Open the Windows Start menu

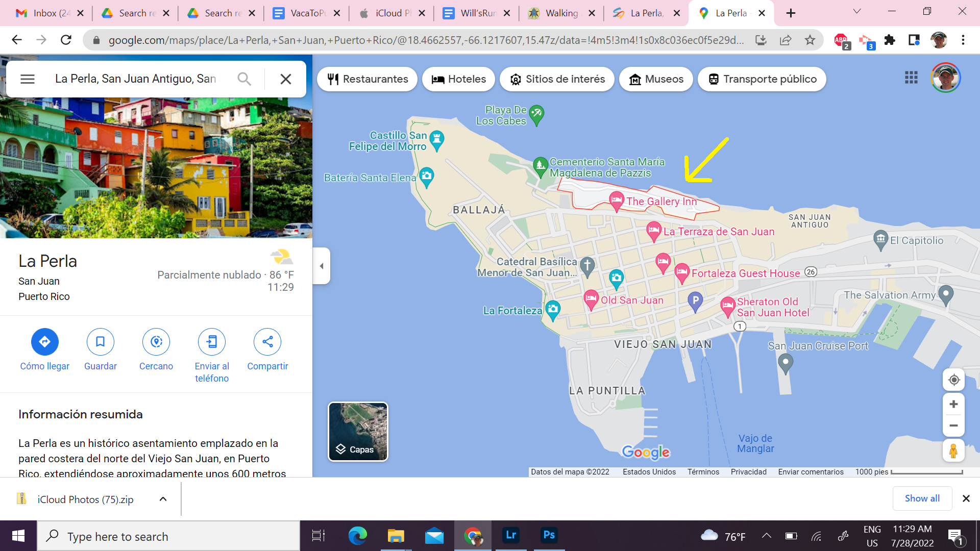point(18,536)
